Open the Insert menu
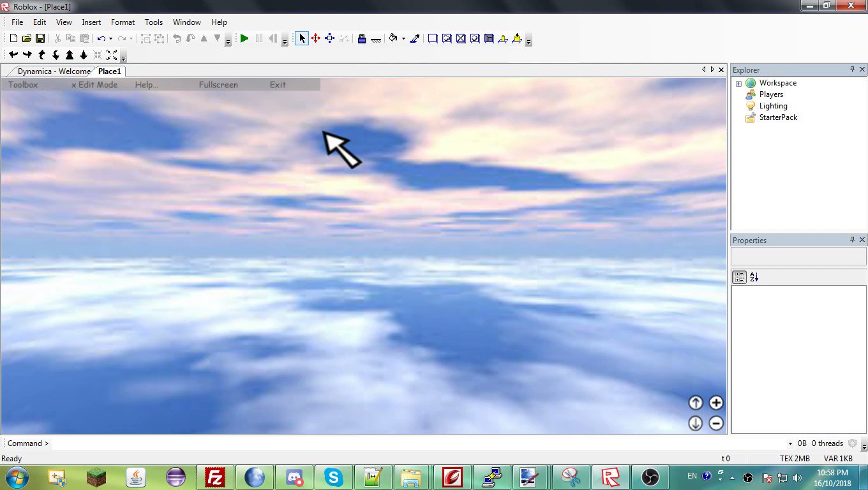 click(91, 22)
